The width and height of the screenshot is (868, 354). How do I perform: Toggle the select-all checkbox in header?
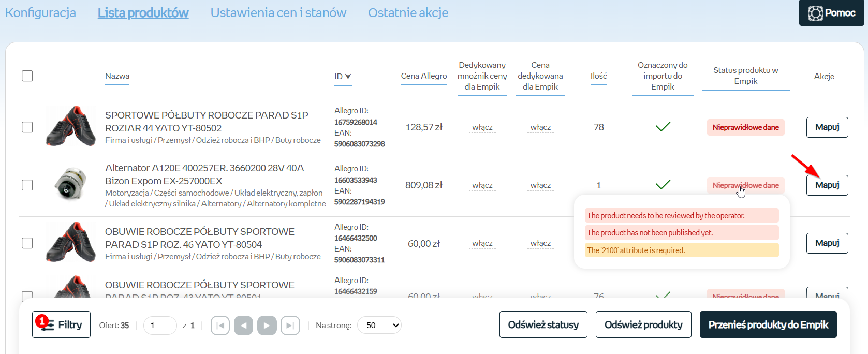[x=27, y=76]
